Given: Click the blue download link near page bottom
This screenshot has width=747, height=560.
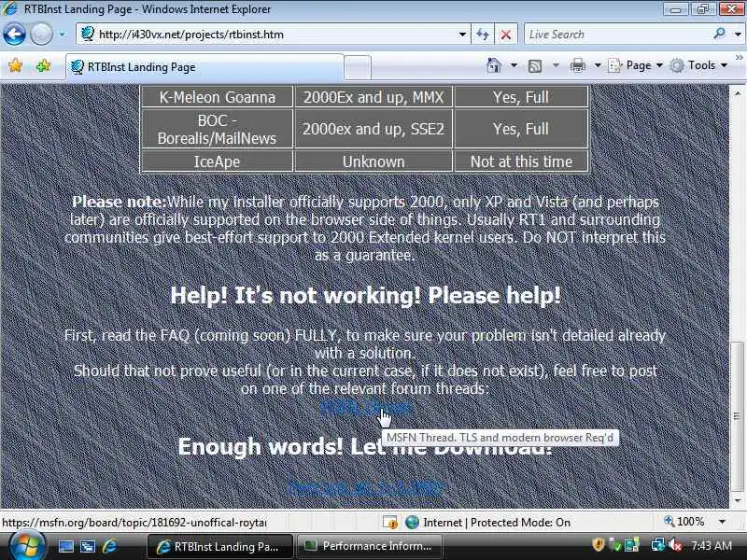Looking at the screenshot, I should pos(366,487).
